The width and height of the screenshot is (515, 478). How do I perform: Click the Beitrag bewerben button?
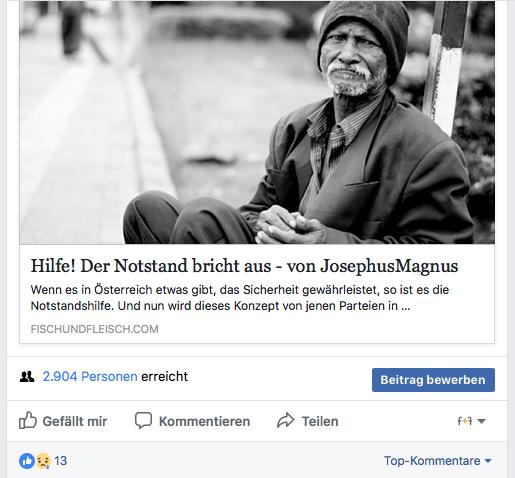pyautogui.click(x=433, y=380)
